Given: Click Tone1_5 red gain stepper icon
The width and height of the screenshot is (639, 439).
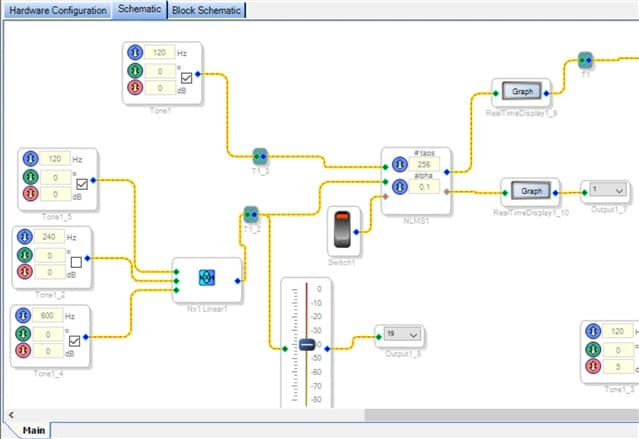Looking at the screenshot, I should (x=30, y=194).
